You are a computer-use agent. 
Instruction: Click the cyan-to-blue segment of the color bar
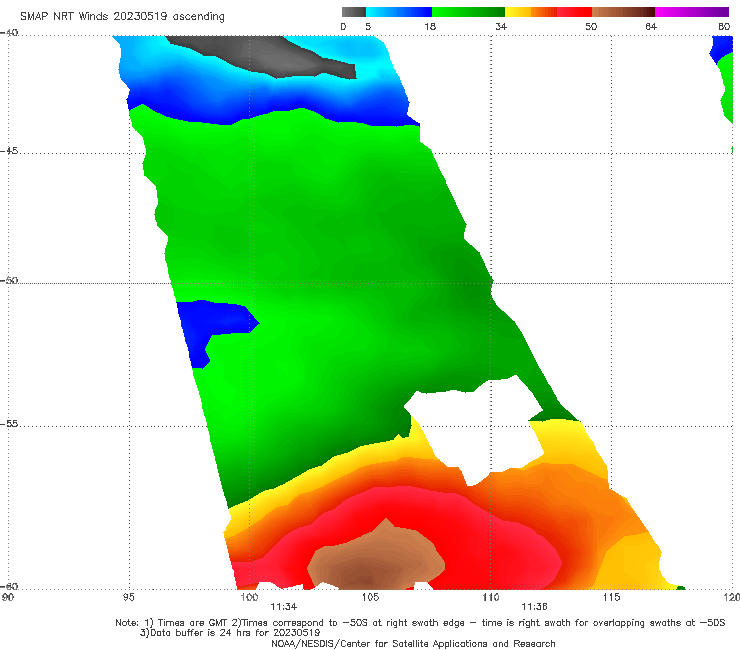click(x=399, y=12)
